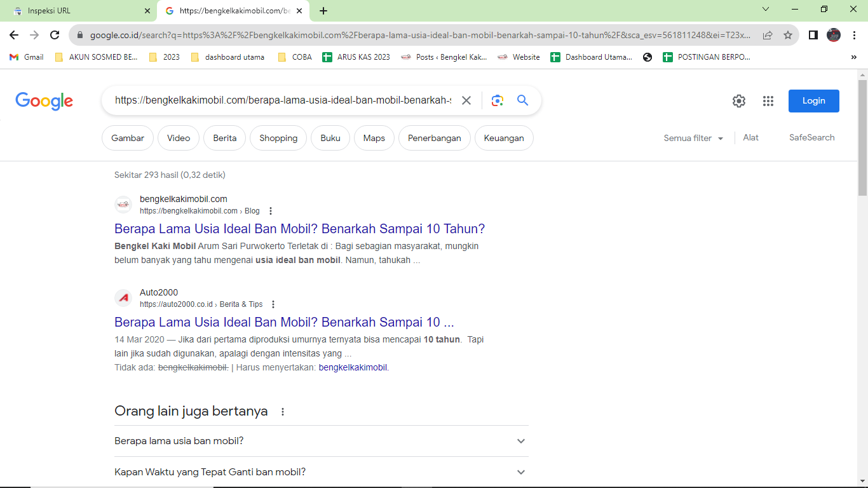Open the Dashboard Utama... sheet bookmark

[591, 57]
